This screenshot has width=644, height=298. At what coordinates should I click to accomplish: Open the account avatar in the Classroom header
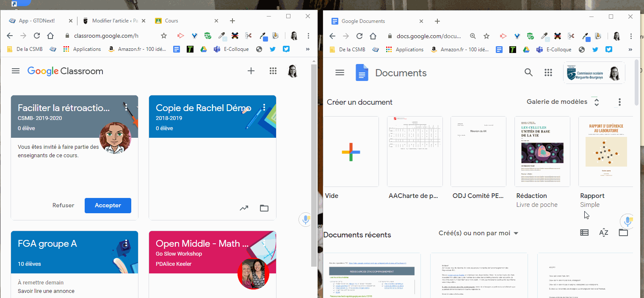point(293,71)
